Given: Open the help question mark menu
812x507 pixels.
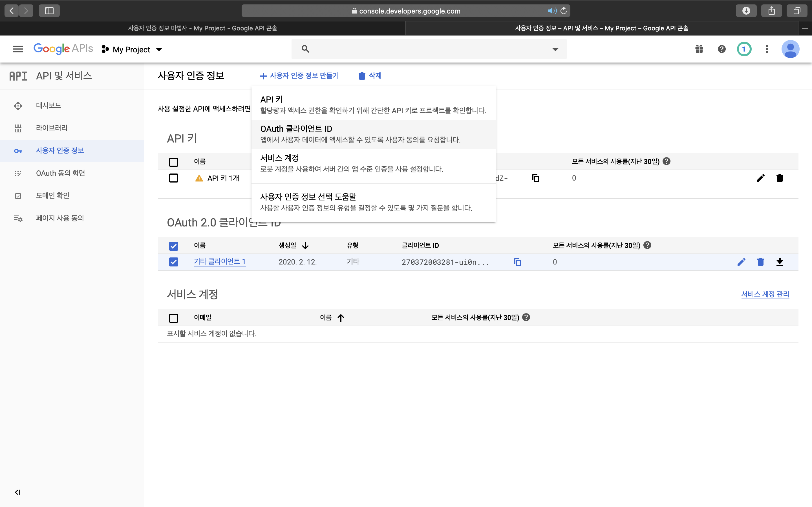Looking at the screenshot, I should click(x=721, y=49).
